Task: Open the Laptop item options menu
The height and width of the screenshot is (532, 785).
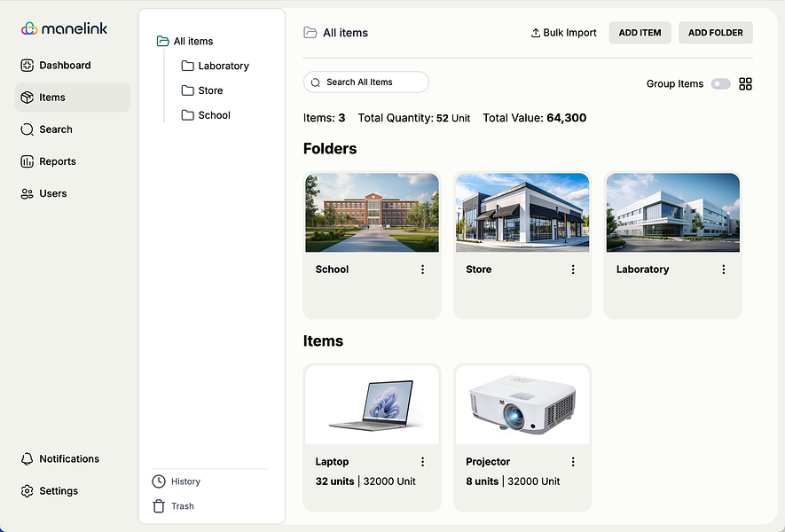Action: click(422, 461)
